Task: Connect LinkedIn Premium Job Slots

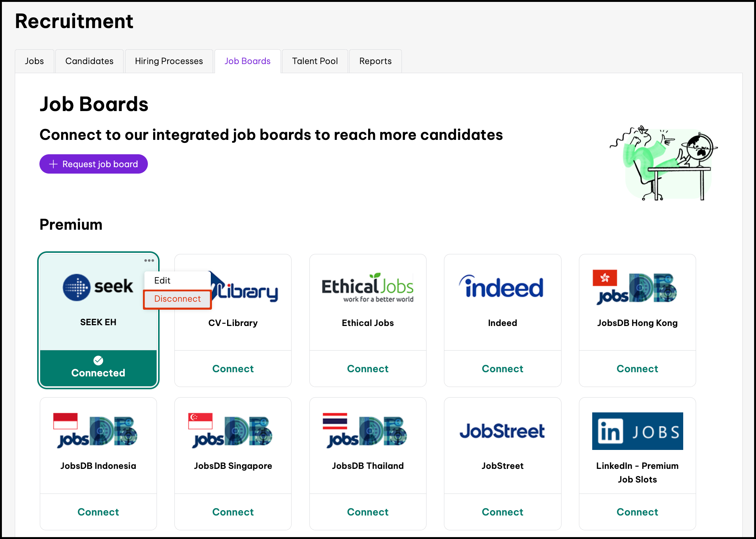Action: (x=637, y=512)
